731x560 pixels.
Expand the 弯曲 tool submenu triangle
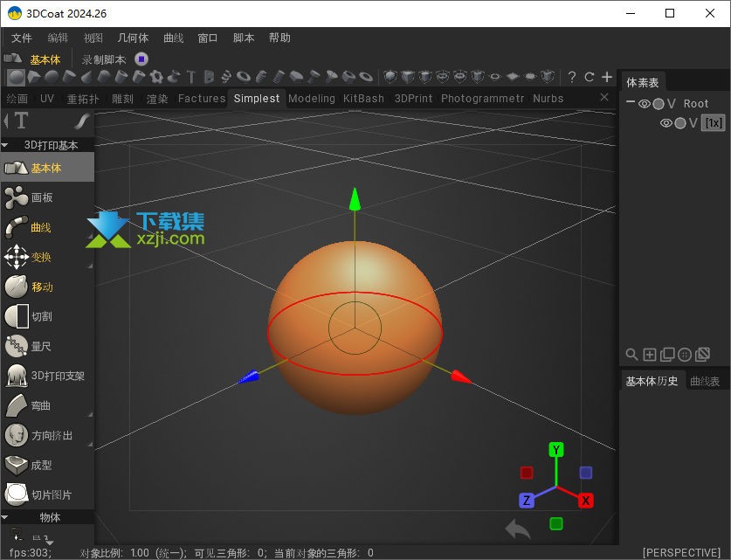coord(91,414)
